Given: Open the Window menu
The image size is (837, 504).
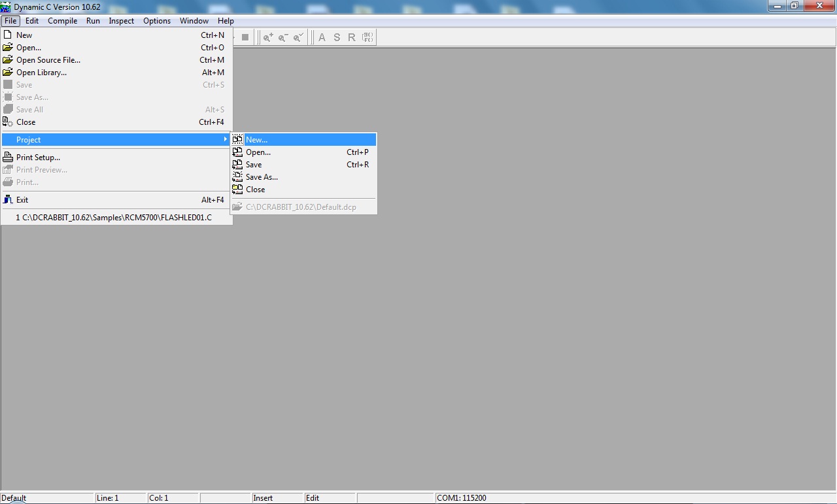Looking at the screenshot, I should pyautogui.click(x=194, y=21).
